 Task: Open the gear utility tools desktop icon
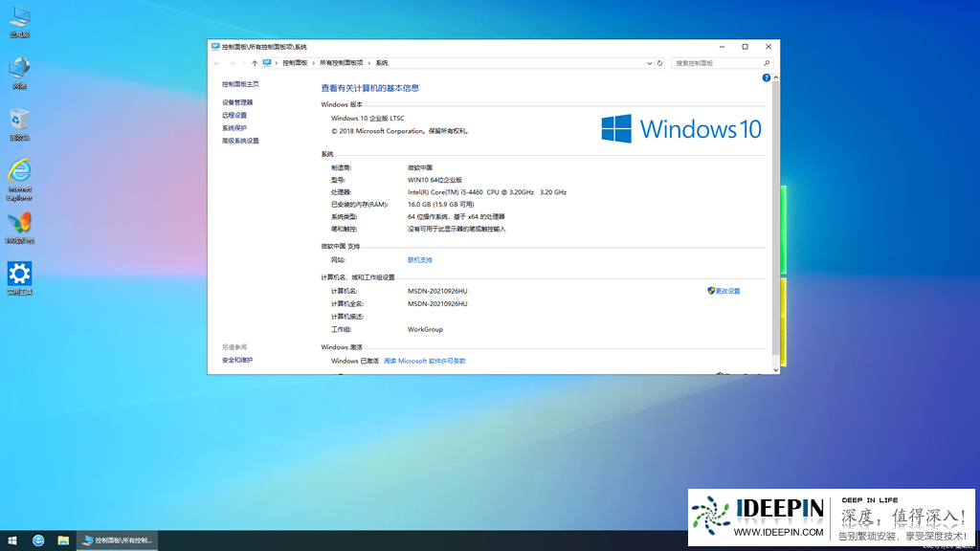(19, 278)
